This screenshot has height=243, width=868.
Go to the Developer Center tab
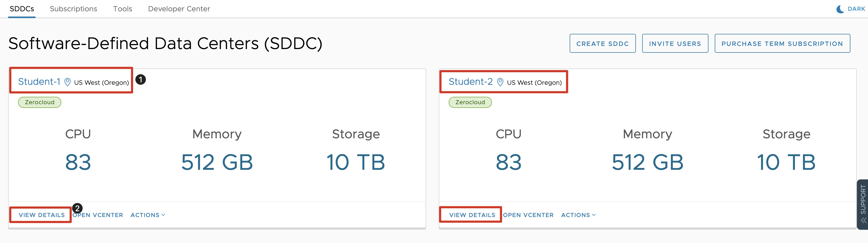point(179,9)
